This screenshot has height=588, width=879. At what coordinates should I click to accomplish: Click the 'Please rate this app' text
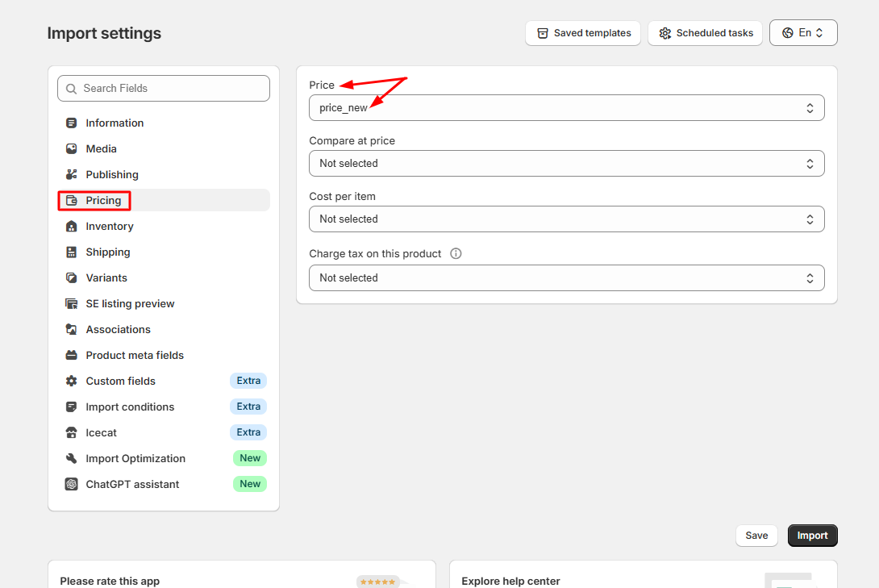click(x=110, y=582)
